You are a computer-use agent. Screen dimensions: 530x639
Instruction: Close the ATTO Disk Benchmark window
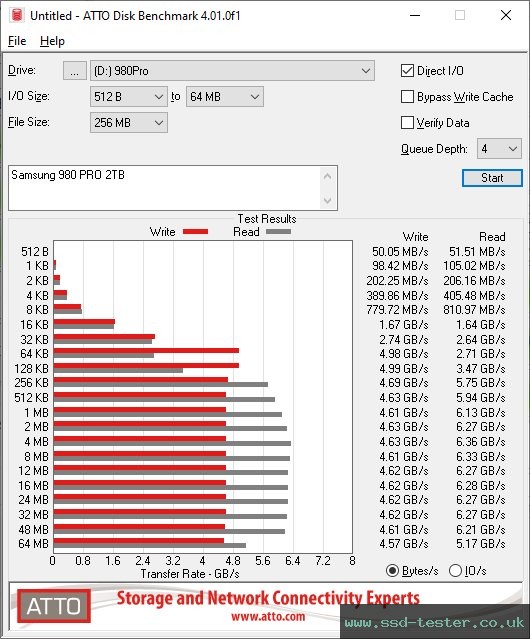point(506,15)
